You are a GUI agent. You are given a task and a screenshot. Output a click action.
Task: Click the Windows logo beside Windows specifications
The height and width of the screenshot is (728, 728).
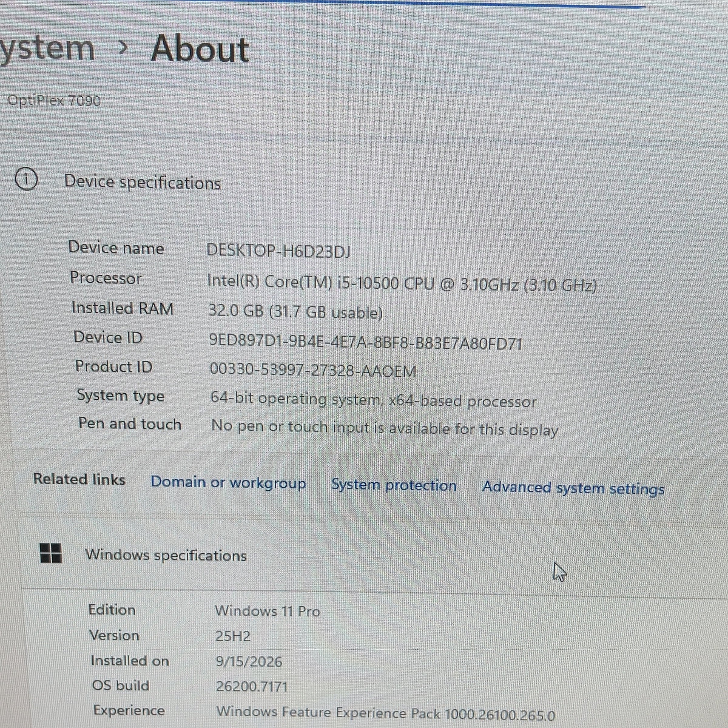tap(50, 553)
